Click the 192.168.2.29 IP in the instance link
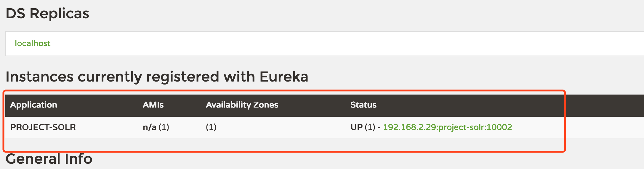The height and width of the screenshot is (169, 644). point(410,127)
